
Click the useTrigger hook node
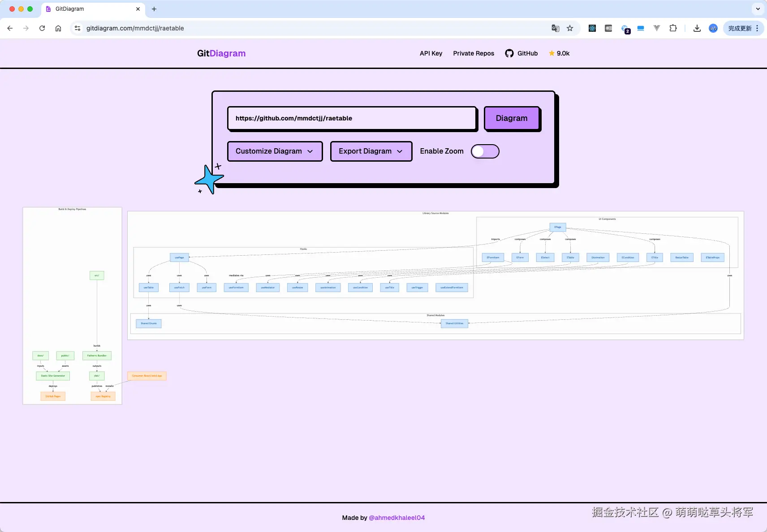[417, 287]
